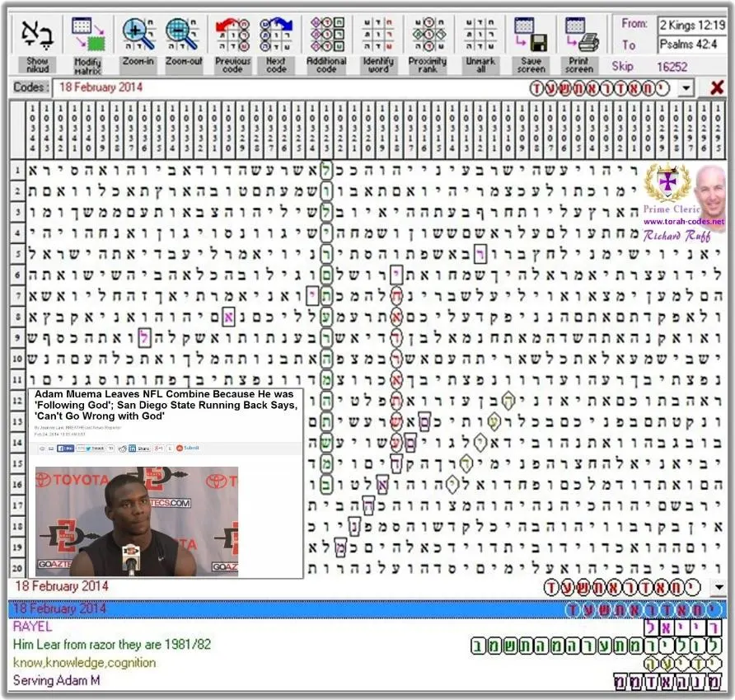
Task: Open the Proximity rank tool
Action: tap(428, 35)
